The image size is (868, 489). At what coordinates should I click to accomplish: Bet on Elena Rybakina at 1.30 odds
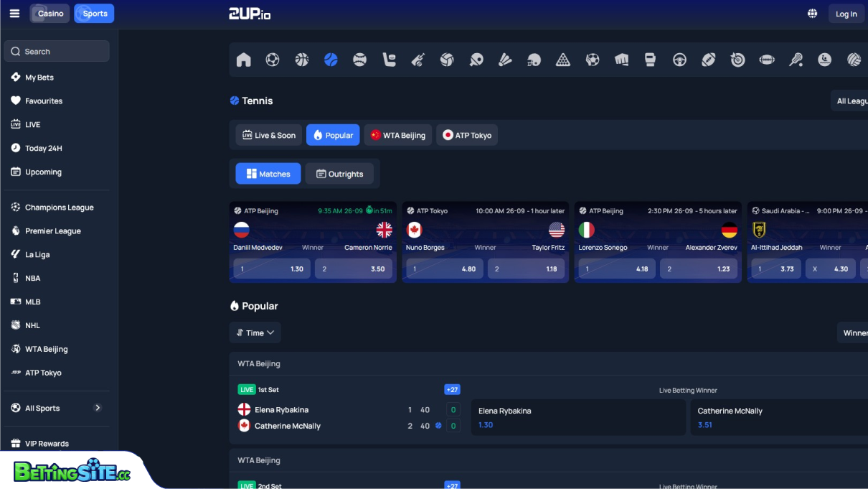[x=578, y=417]
